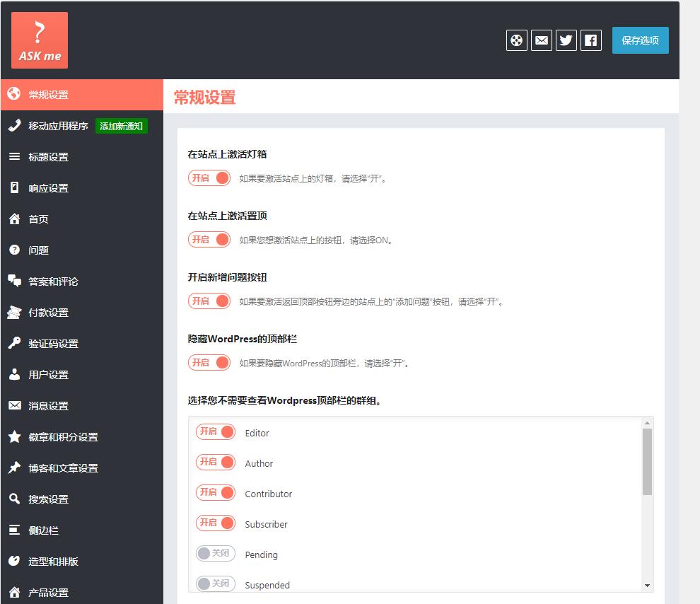Open the 博客和文章设置 menu item
700x604 pixels.
tap(82, 467)
